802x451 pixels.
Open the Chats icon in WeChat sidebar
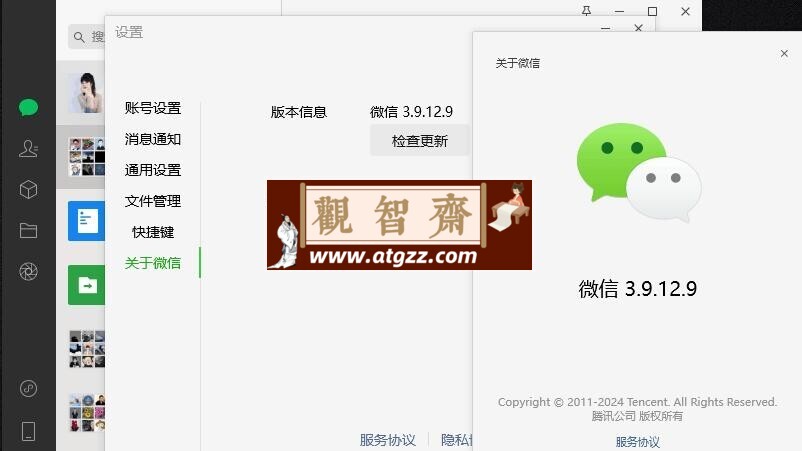(28, 107)
